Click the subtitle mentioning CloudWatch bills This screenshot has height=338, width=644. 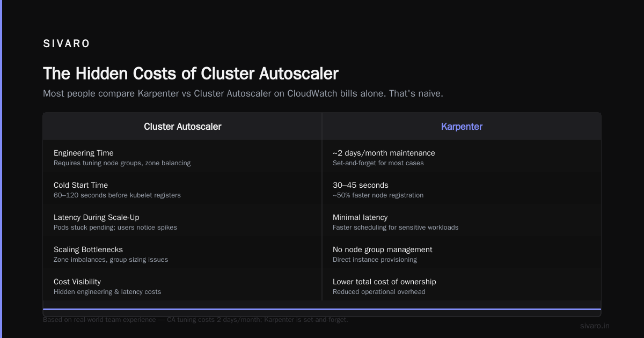(243, 93)
